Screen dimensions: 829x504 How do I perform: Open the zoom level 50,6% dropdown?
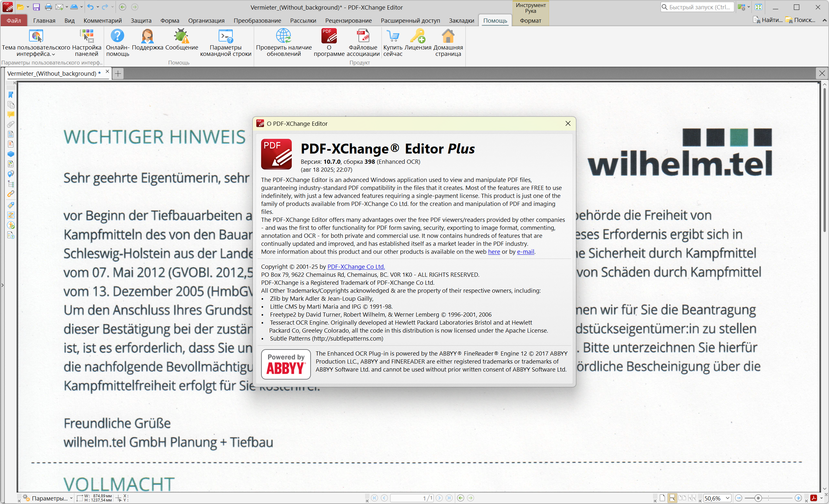pyautogui.click(x=727, y=498)
